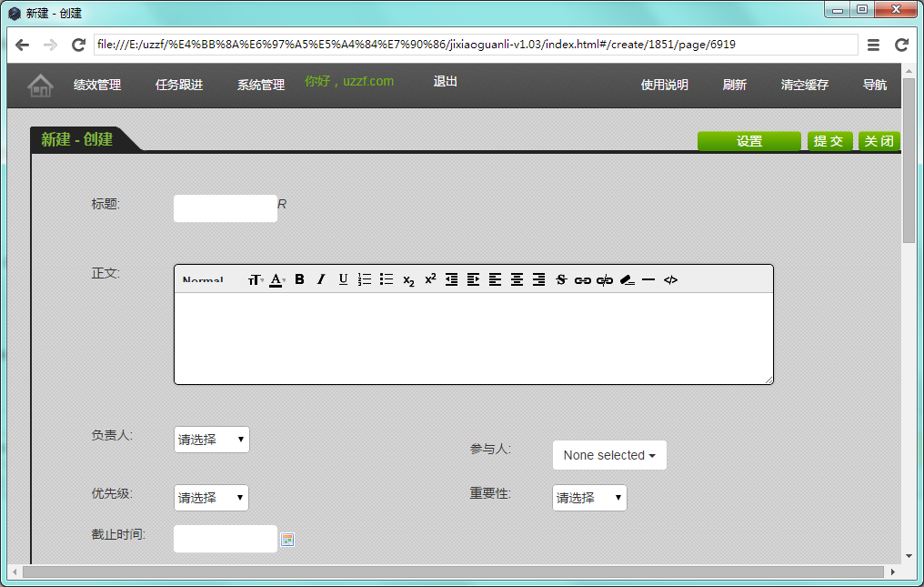Apply italic formatting in editor toolbar
Image resolution: width=924 pixels, height=587 pixels.
coord(321,279)
